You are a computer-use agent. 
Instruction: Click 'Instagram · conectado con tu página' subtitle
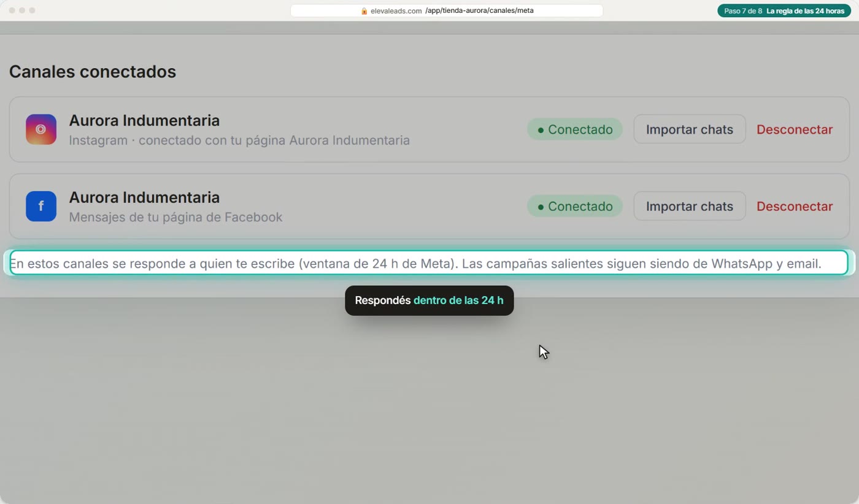coord(239,140)
